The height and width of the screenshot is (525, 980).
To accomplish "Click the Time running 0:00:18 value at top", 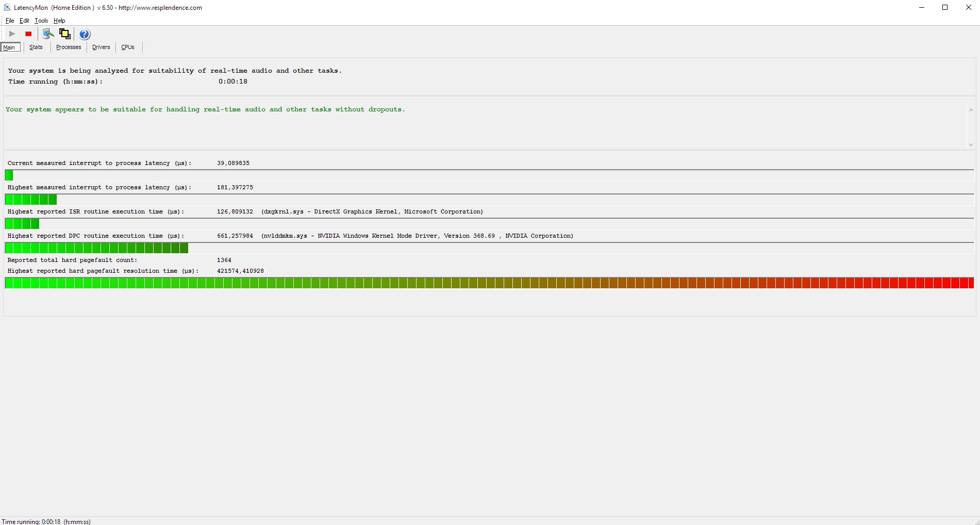I will pyautogui.click(x=233, y=81).
